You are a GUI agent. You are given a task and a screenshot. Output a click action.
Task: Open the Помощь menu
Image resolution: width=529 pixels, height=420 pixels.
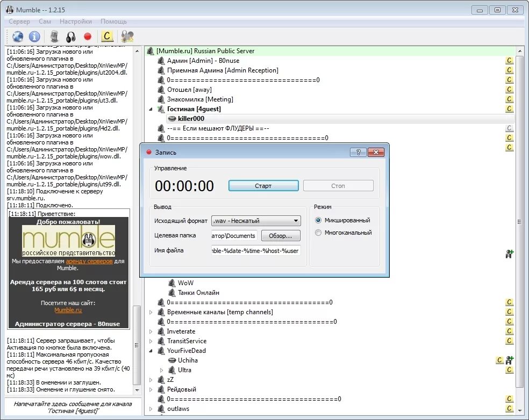113,21
